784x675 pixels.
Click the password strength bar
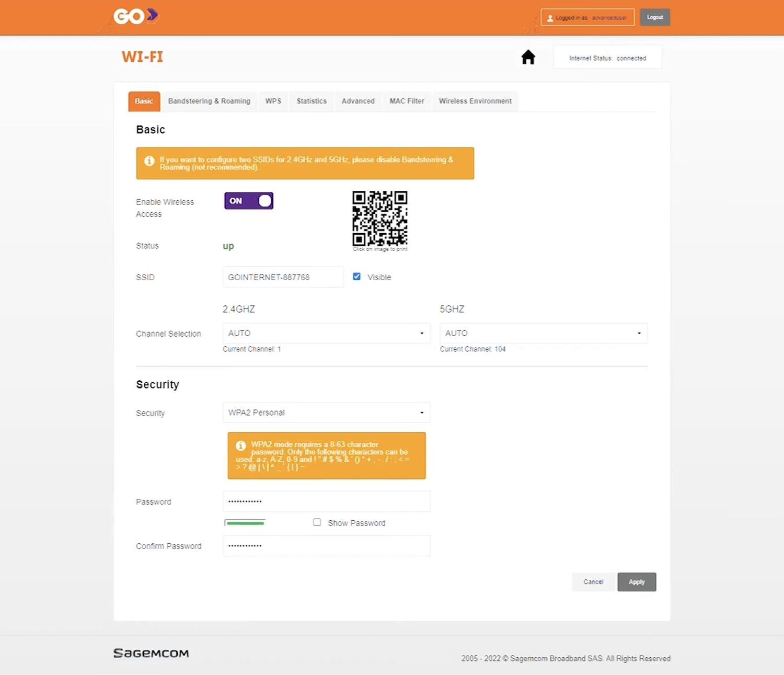tap(245, 523)
